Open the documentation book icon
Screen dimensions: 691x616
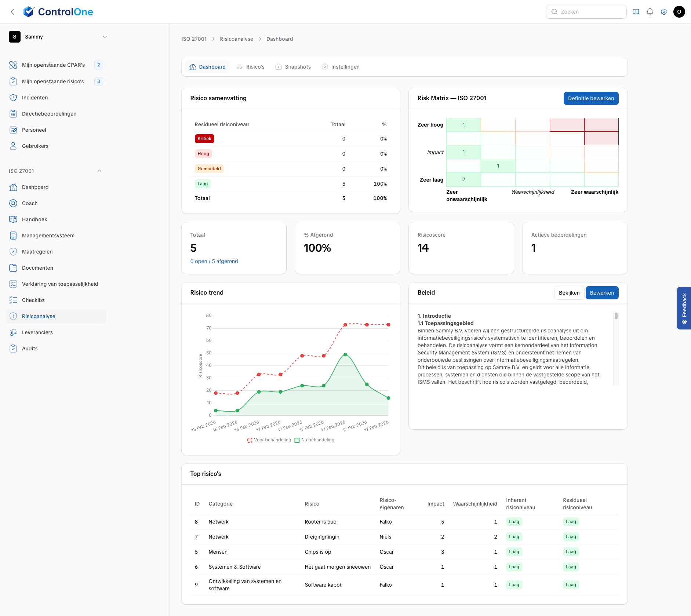tap(635, 11)
